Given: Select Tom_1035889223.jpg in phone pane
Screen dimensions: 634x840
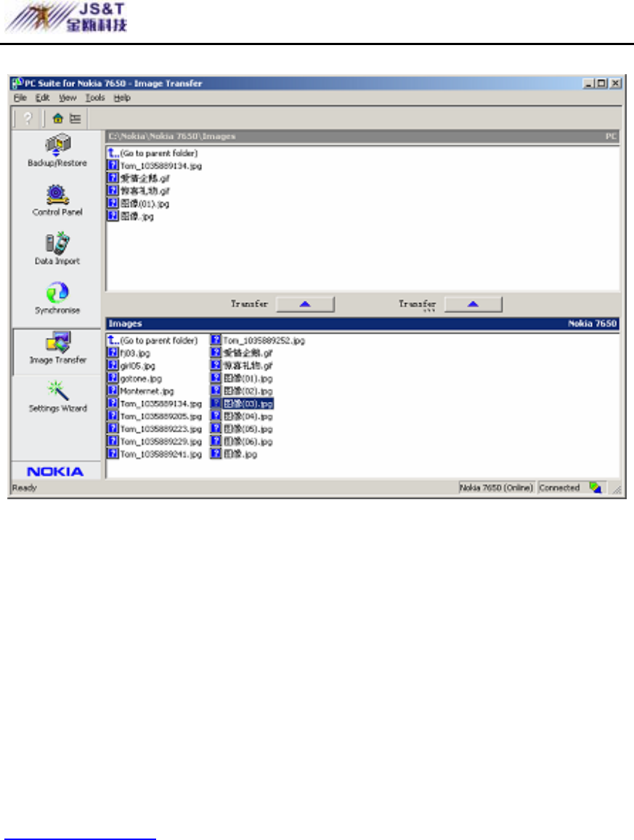Looking at the screenshot, I should click(155, 429).
